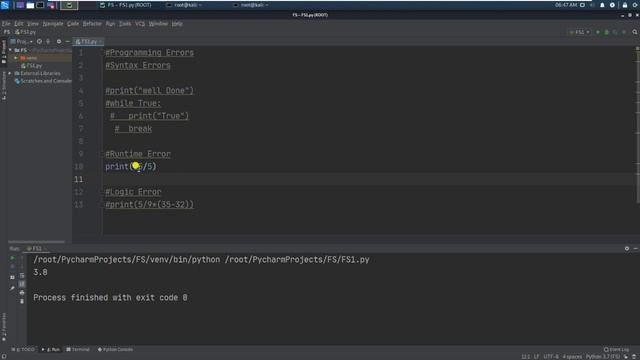This screenshot has height=360, width=640.
Task: Open the Refactor menu
Action: click(92, 24)
